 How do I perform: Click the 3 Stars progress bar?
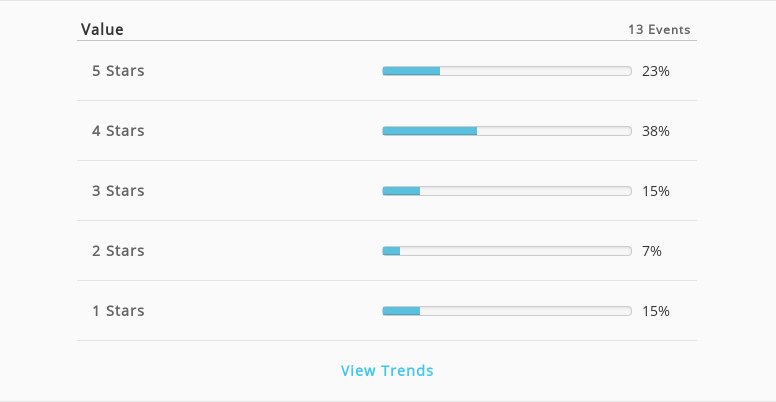(507, 191)
